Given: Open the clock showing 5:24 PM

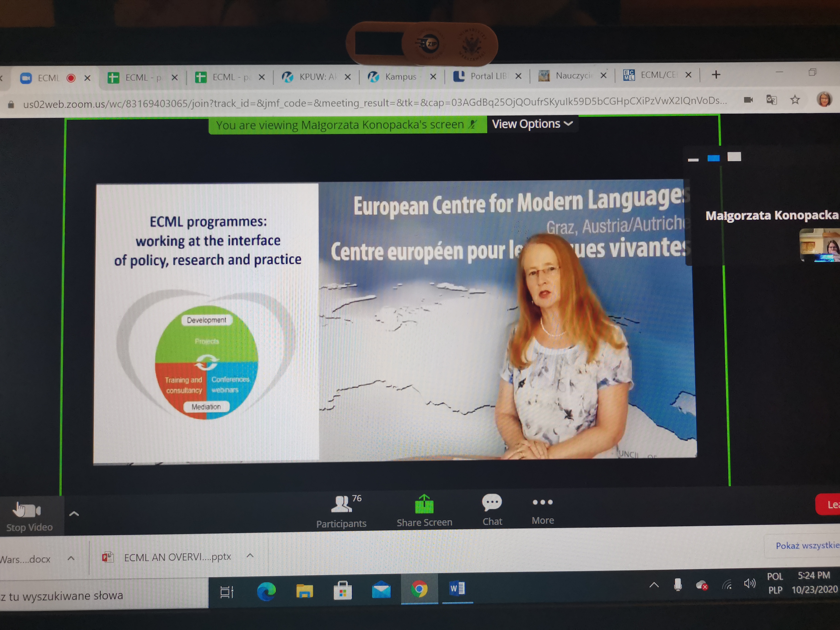Looking at the screenshot, I should 814,582.
